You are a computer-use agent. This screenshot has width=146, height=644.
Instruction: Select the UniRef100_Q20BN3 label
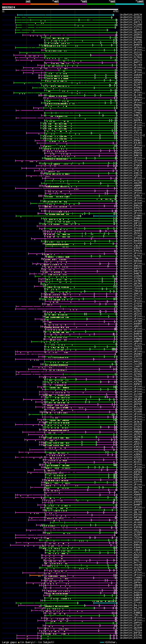click(131, 216)
